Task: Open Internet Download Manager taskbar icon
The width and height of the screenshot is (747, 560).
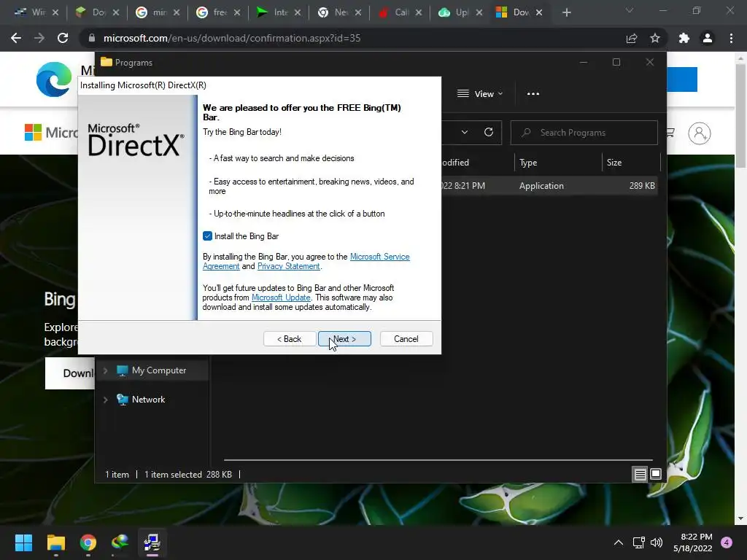Action: tap(120, 542)
